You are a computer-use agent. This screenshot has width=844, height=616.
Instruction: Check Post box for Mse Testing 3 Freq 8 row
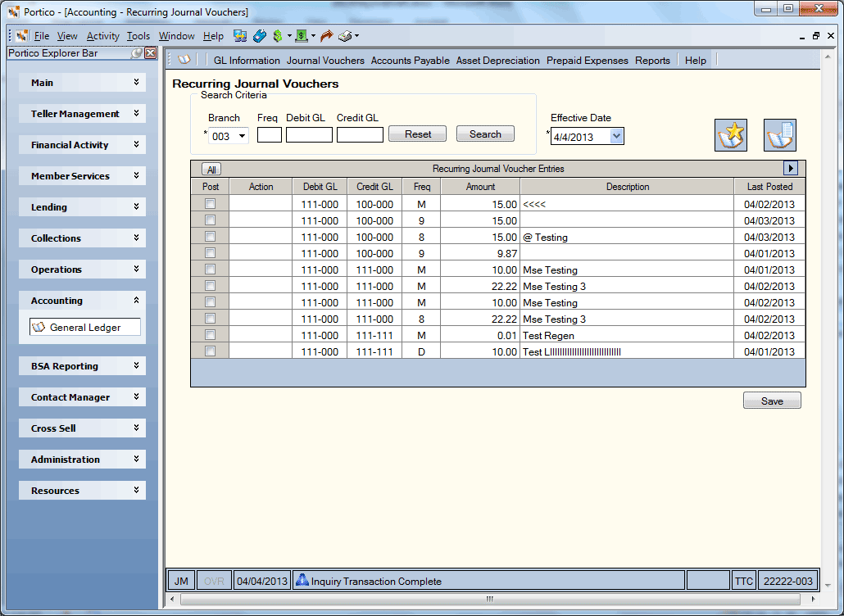point(210,319)
